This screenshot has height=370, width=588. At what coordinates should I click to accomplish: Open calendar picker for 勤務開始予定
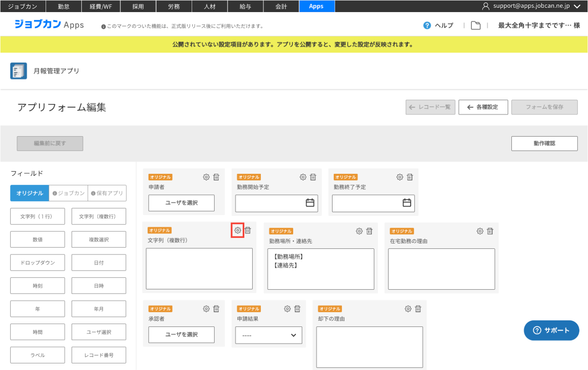coord(310,203)
